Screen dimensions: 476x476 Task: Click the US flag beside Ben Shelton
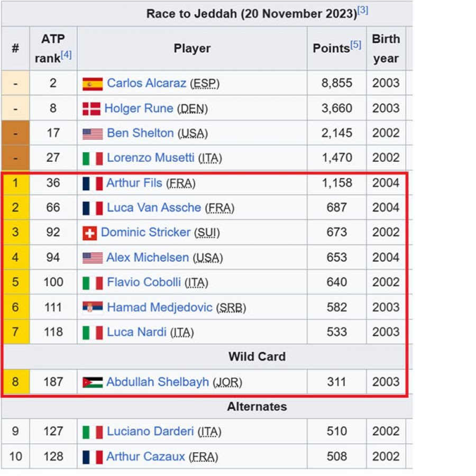(x=93, y=133)
